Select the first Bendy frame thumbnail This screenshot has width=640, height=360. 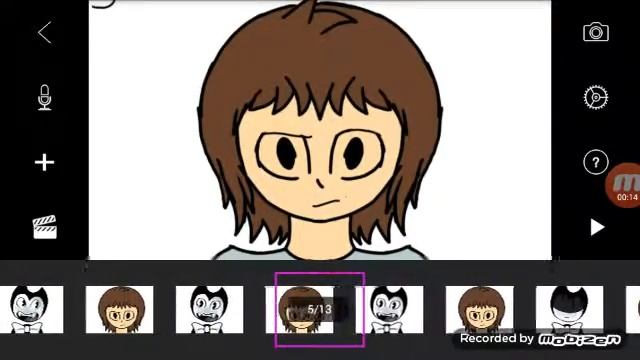(31, 309)
